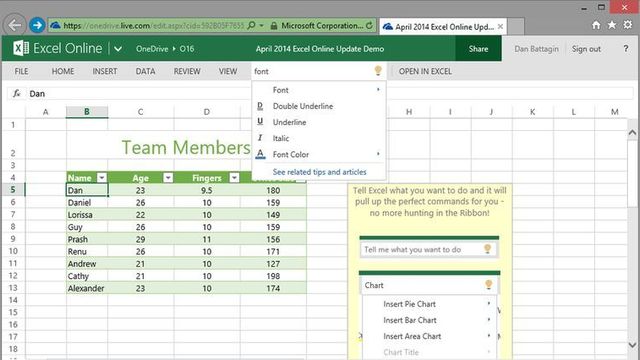
Task: Click the vertical scrollbar down arrow
Action: click(x=632, y=345)
